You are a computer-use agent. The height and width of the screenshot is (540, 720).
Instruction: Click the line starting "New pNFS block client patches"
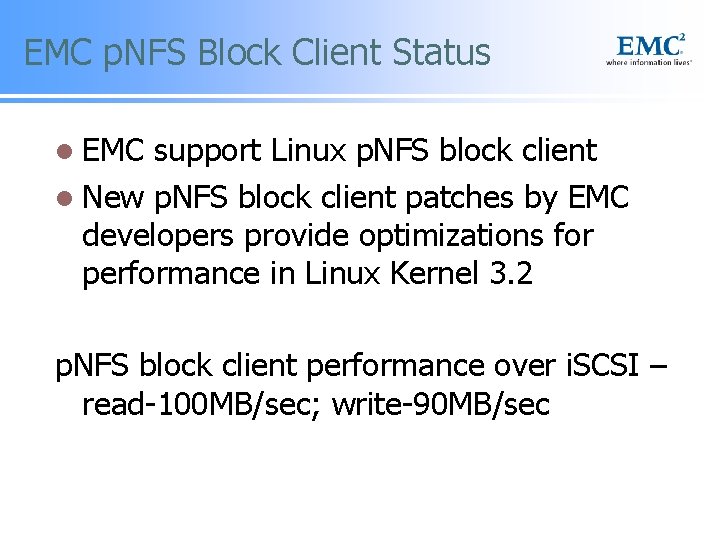(355, 198)
